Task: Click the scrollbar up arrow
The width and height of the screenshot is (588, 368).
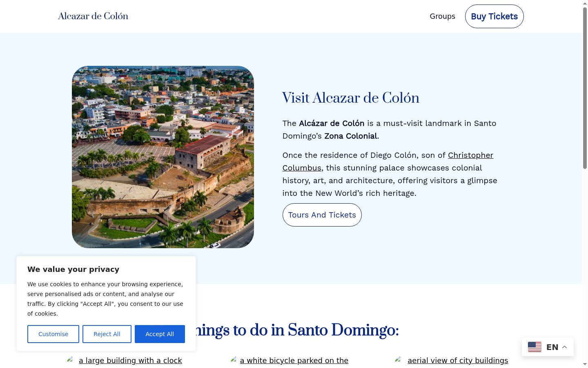Action: point(585,3)
